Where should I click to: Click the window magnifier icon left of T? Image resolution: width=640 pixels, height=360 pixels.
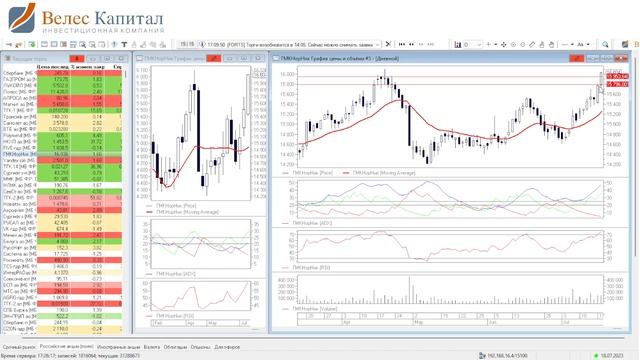[x=83, y=44]
